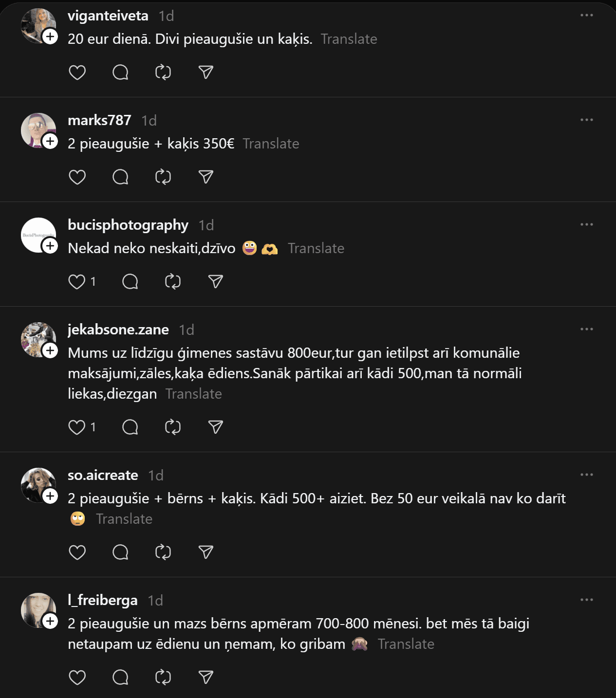Toggle like on jekabsone.zane's comment
The height and width of the screenshot is (698, 616).
coord(77,427)
